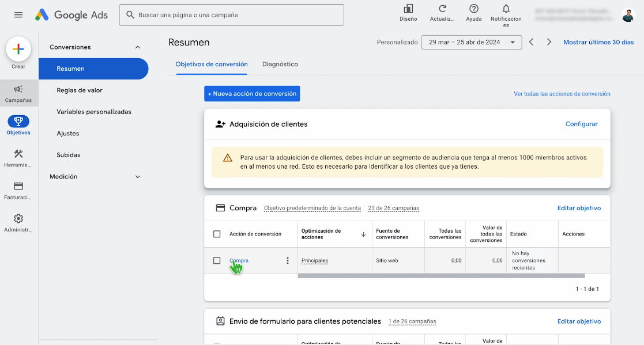Click Valor de todas las conversiones header
This screenshot has width=644, height=345.
pos(486,234)
